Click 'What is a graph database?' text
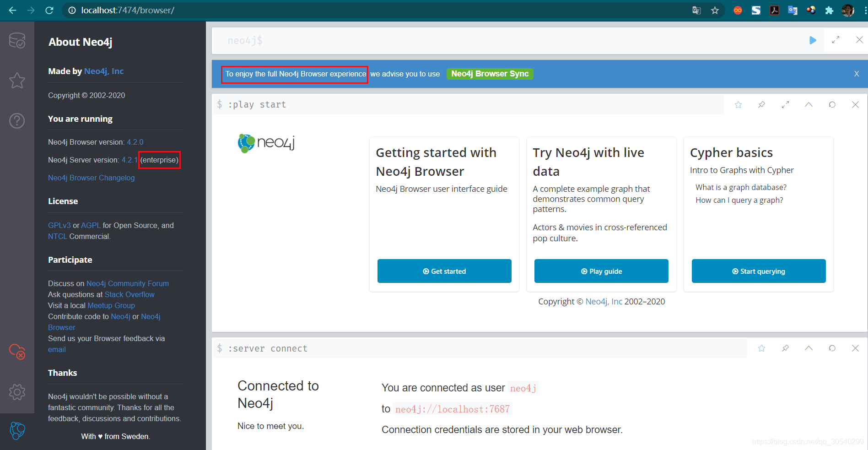The width and height of the screenshot is (868, 450). point(741,187)
